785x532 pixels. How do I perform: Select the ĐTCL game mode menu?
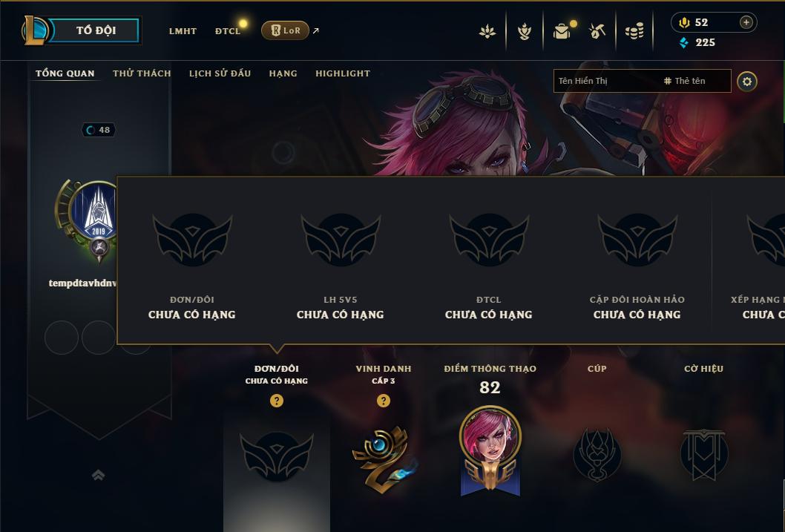coord(228,31)
